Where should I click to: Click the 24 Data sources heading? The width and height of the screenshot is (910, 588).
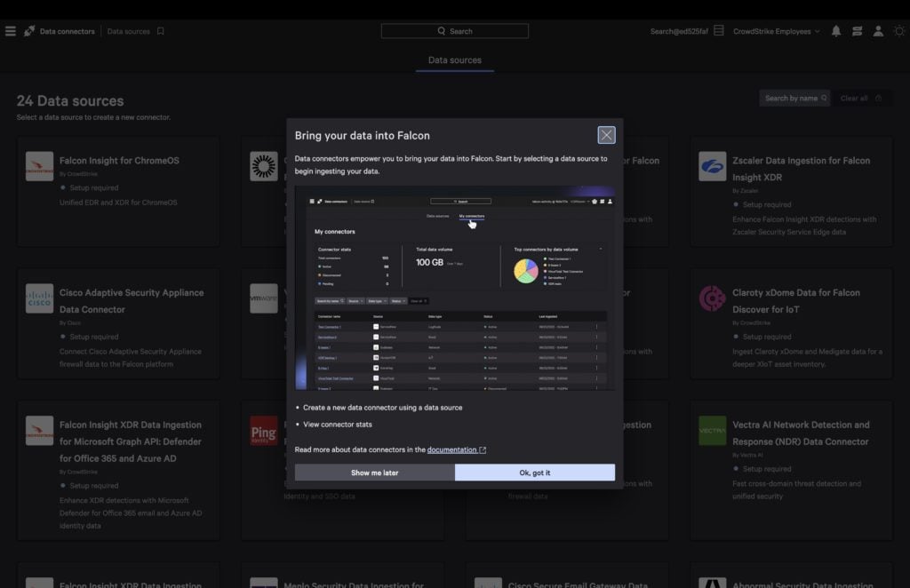tap(70, 101)
